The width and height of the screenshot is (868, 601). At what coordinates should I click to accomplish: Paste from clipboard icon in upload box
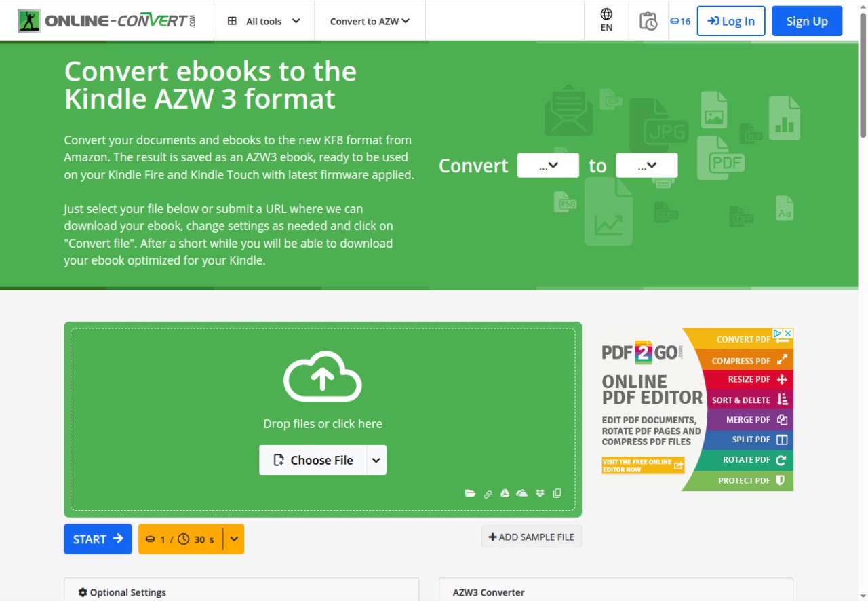557,493
